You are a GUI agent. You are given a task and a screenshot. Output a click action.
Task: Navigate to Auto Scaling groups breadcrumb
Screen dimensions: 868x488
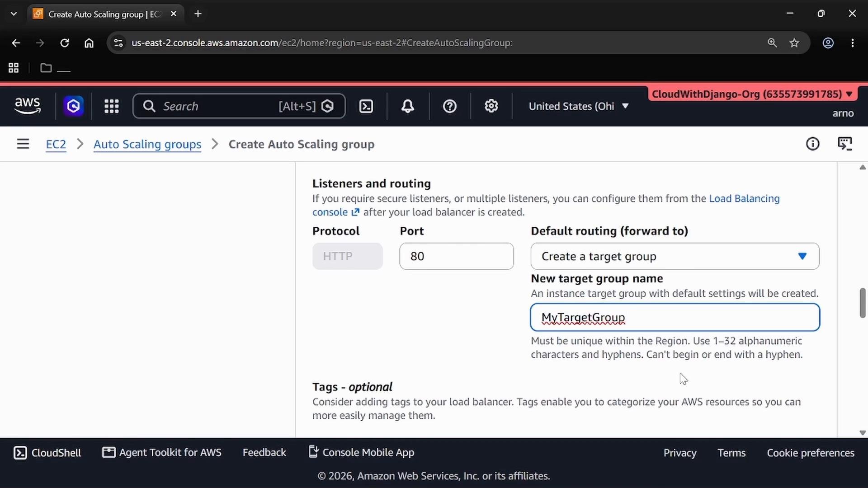click(147, 144)
